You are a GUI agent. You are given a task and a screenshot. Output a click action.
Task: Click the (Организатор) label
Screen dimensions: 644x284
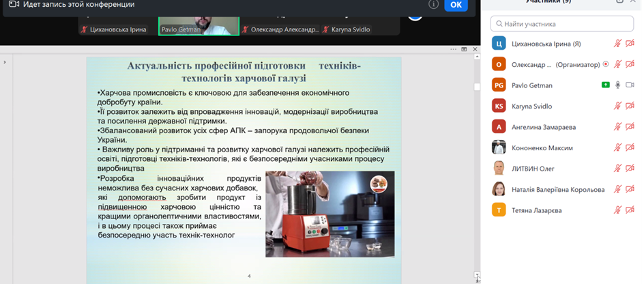click(x=577, y=65)
